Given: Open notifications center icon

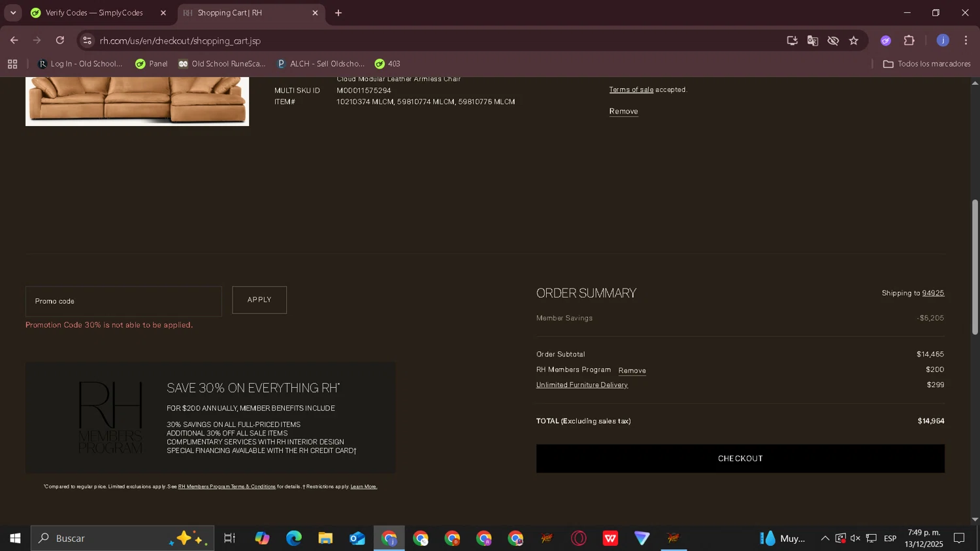Looking at the screenshot, I should coord(959,539).
